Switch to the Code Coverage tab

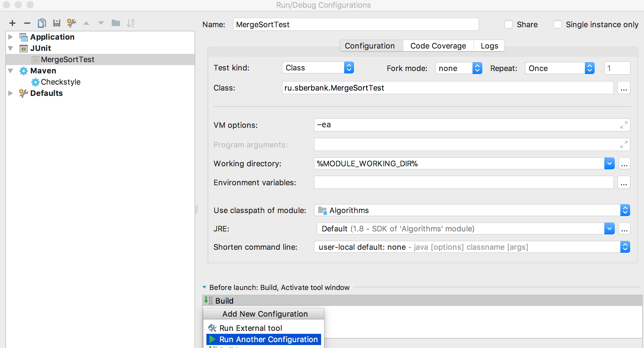[x=438, y=46]
